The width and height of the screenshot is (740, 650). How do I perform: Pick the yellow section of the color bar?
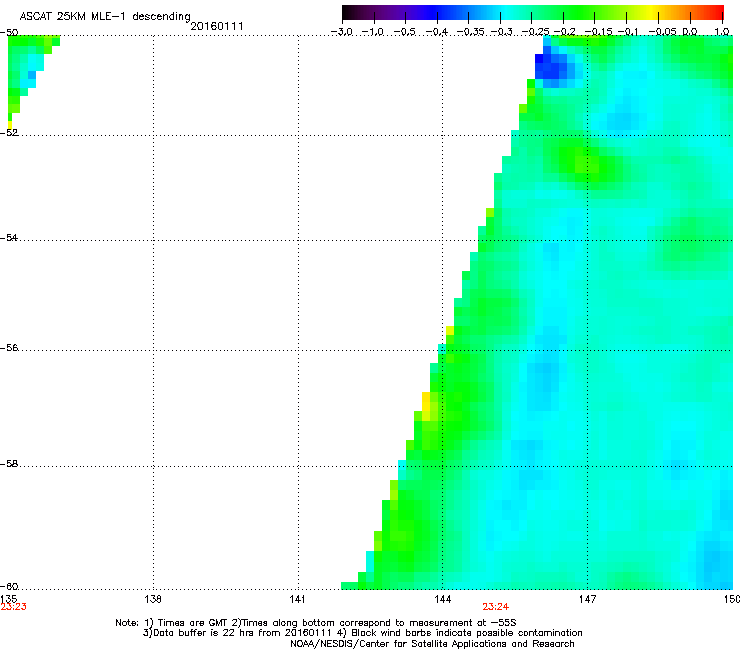pyautogui.click(x=654, y=12)
